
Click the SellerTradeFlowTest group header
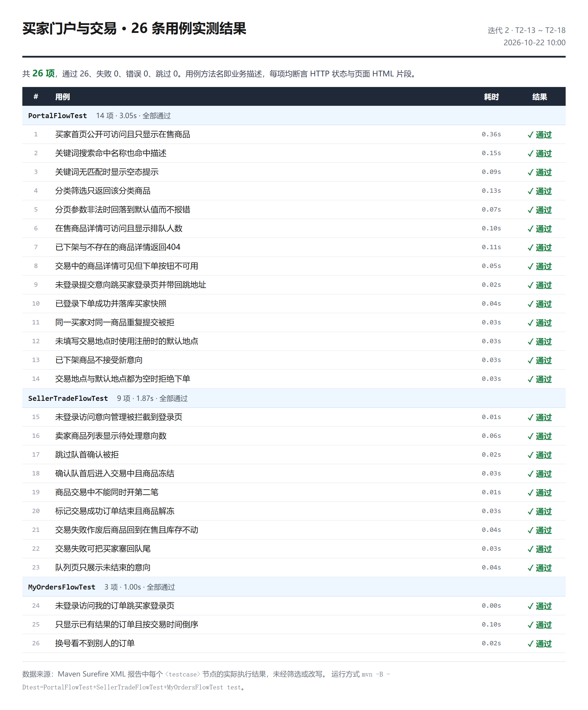coord(294,398)
